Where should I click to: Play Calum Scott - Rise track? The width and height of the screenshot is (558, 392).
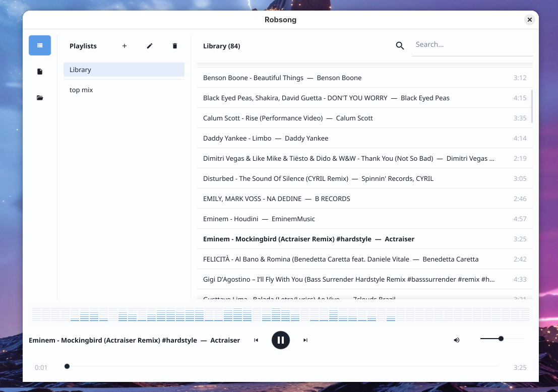tap(365, 118)
